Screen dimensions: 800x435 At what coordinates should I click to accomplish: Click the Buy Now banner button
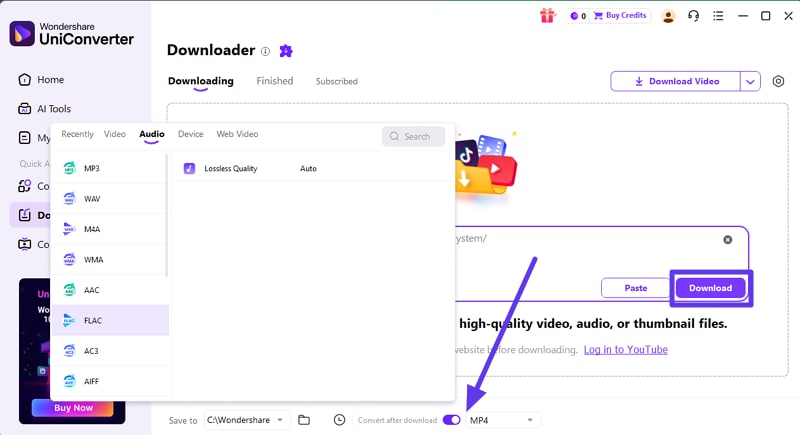coord(73,408)
